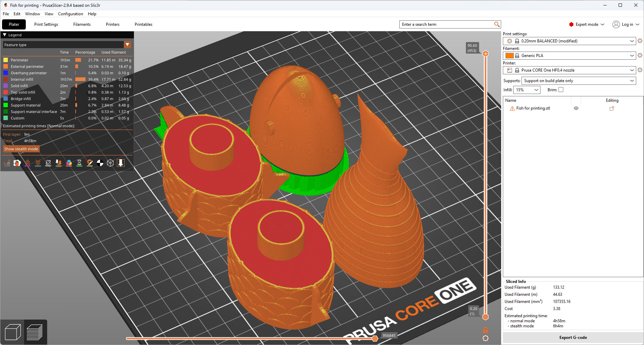This screenshot has width=644, height=345.
Task: Select Fish for printing.stl in object list
Action: point(533,109)
